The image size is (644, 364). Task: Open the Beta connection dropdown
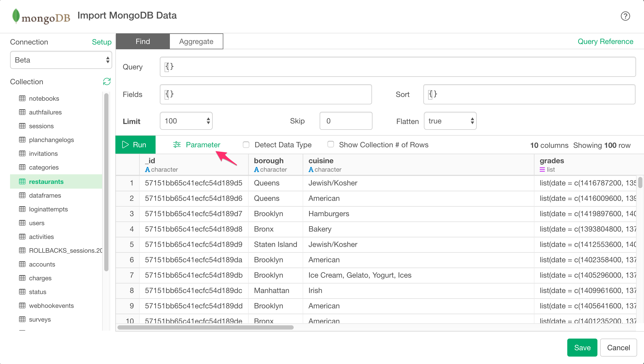pyautogui.click(x=61, y=60)
